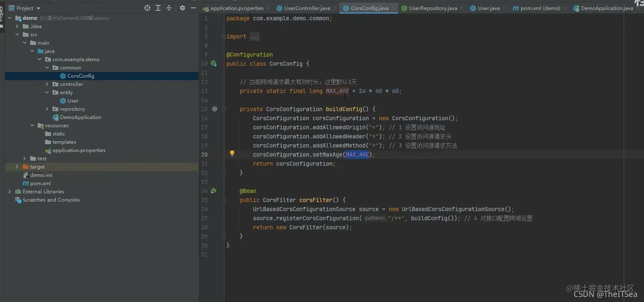
Task: Click the Select Opened File crosshair icon
Action: [x=147, y=8]
